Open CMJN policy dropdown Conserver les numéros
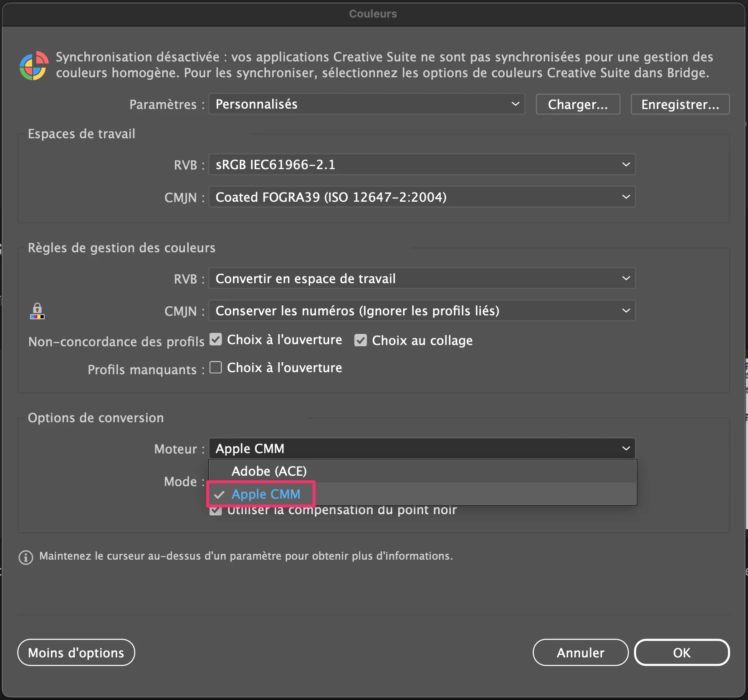 coord(422,311)
